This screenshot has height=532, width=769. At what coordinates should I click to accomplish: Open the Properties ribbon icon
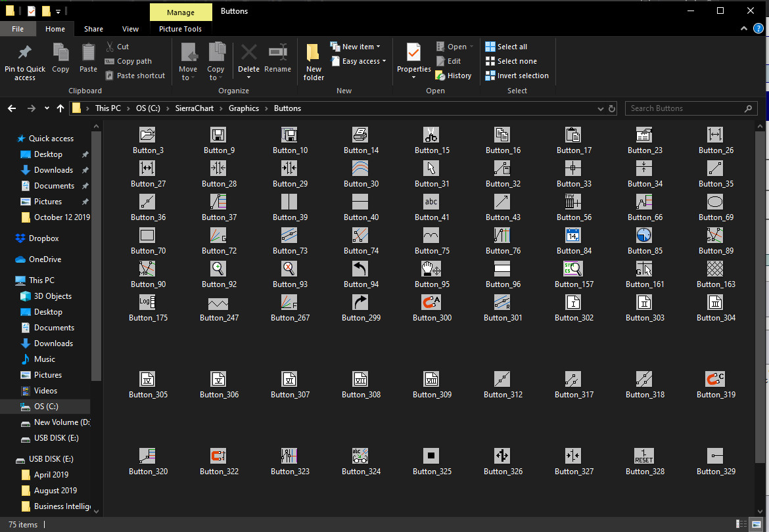pos(413,53)
